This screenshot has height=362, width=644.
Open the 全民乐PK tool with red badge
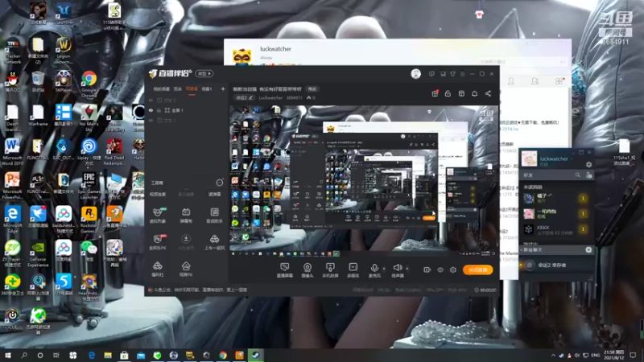point(158,242)
